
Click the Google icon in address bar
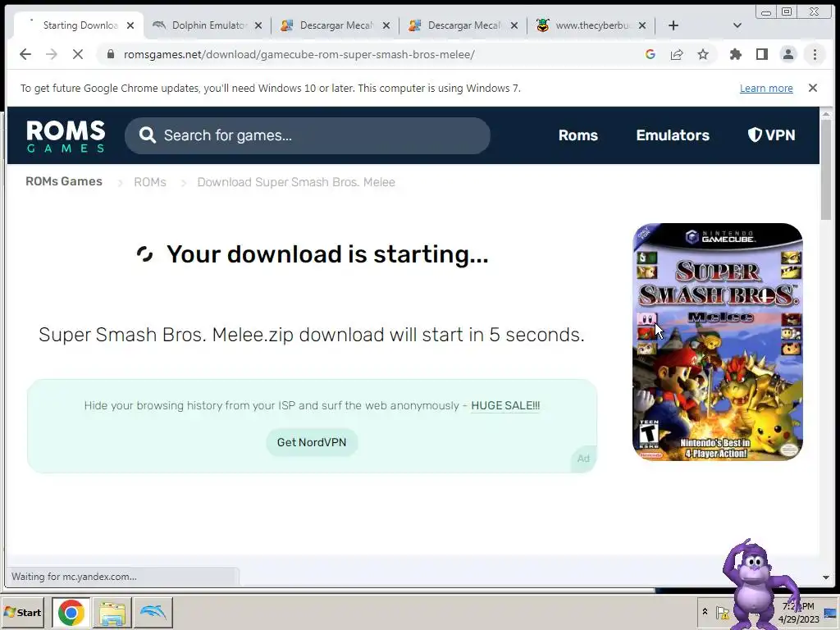click(x=651, y=54)
